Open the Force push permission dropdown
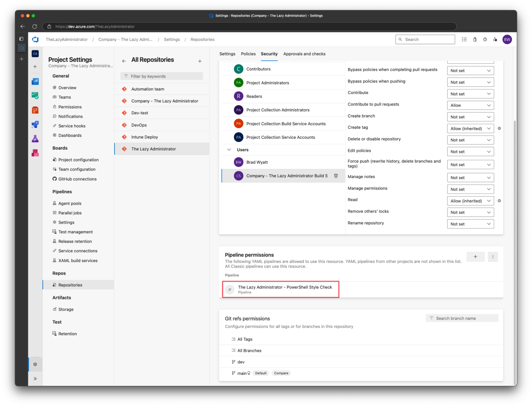 click(470, 165)
